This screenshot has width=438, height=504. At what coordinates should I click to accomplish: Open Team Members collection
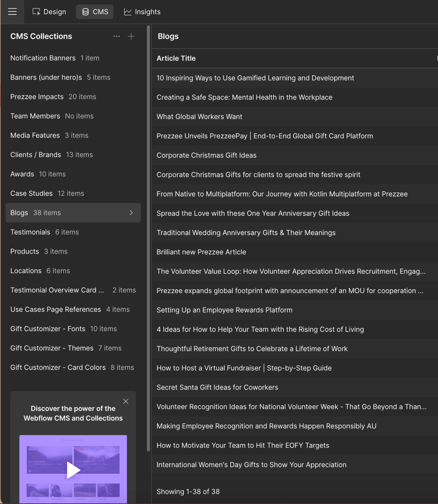tap(73, 116)
